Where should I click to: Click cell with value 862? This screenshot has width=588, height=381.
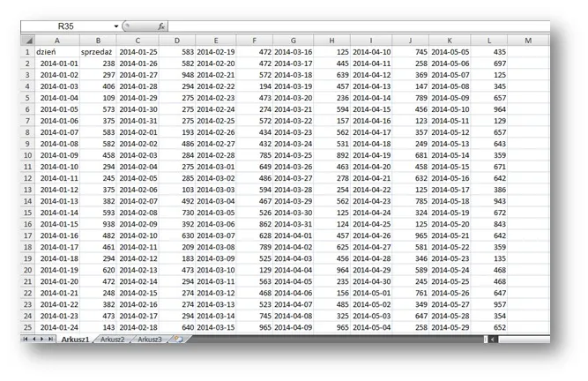tap(254, 224)
